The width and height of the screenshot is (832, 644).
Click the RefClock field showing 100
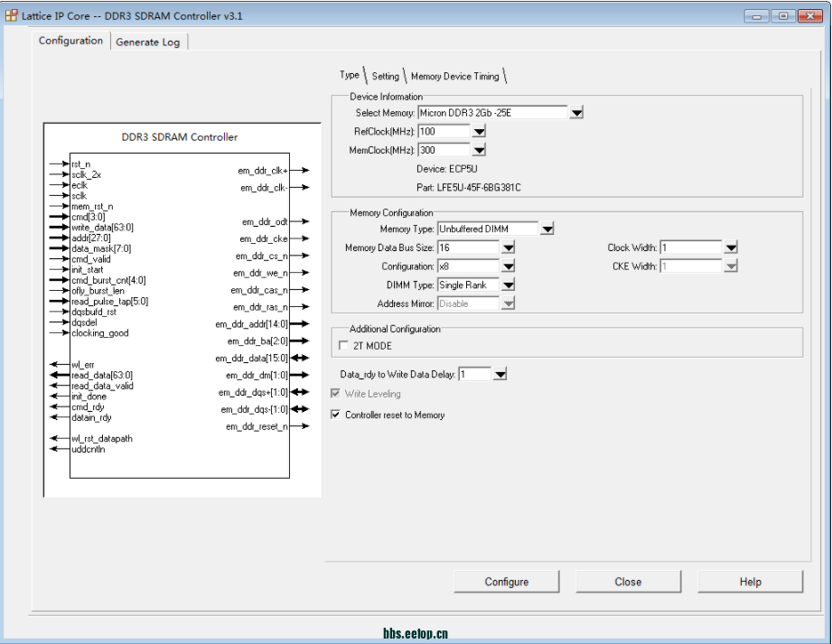[444, 131]
